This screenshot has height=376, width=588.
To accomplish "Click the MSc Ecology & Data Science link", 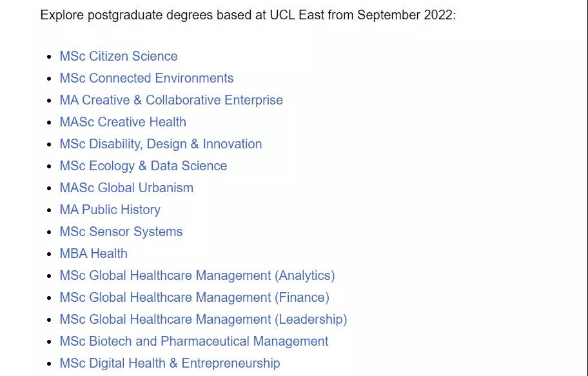I will 143,166.
